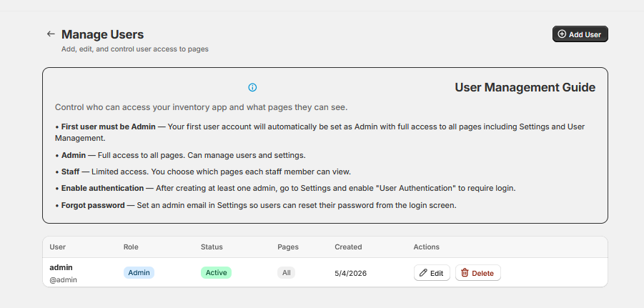Viewport: 644px width, 308px height.
Task: Edit the admin user
Action: tap(432, 273)
